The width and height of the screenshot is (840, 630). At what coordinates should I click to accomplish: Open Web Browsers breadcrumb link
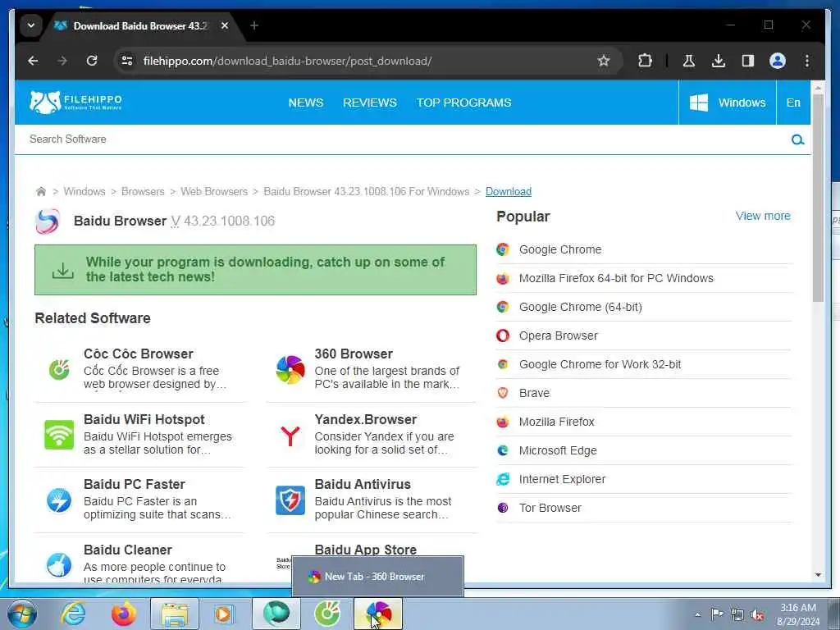(214, 191)
